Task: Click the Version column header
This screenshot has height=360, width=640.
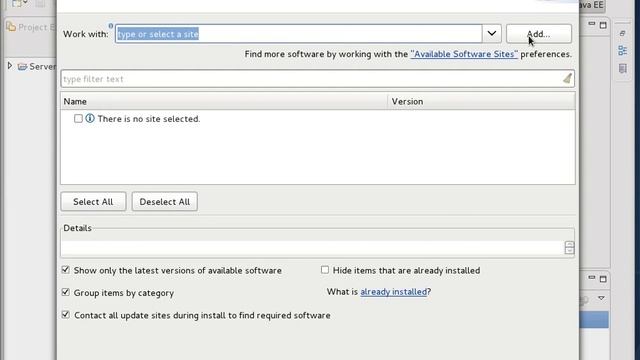Action: coord(481,101)
